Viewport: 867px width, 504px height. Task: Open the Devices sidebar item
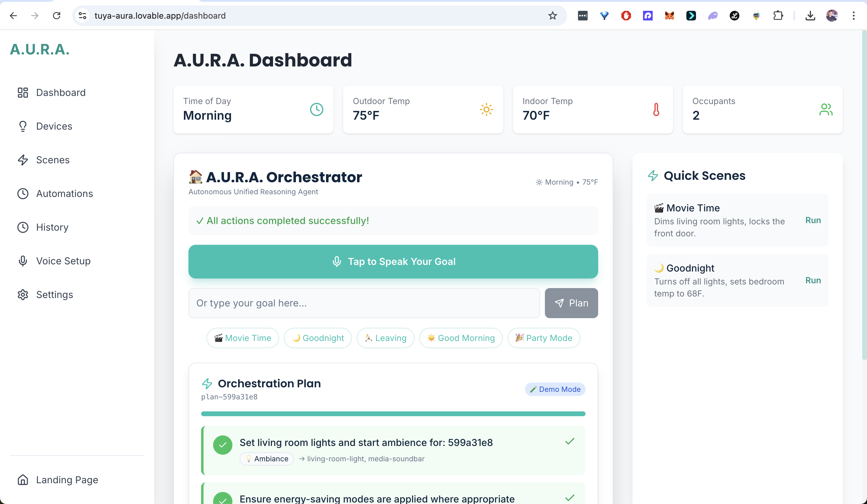pos(54,126)
